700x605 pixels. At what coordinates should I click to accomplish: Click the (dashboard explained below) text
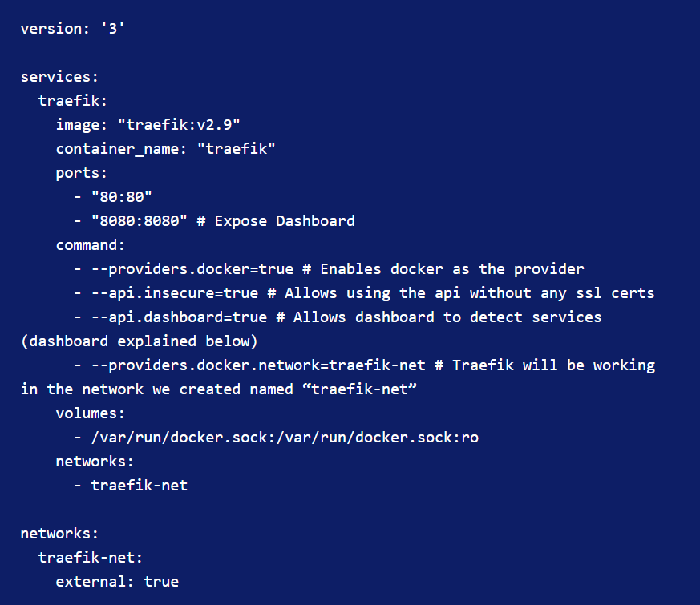(x=140, y=341)
